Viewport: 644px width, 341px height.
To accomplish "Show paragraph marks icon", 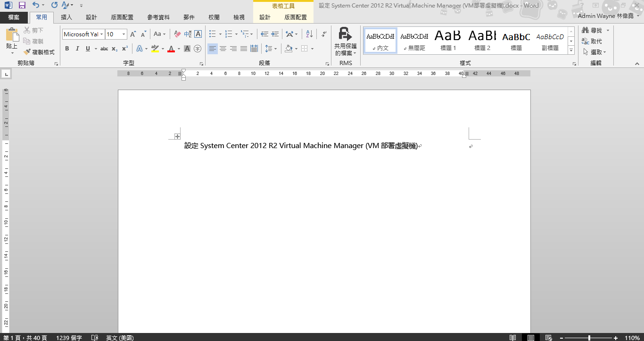I will (x=324, y=34).
